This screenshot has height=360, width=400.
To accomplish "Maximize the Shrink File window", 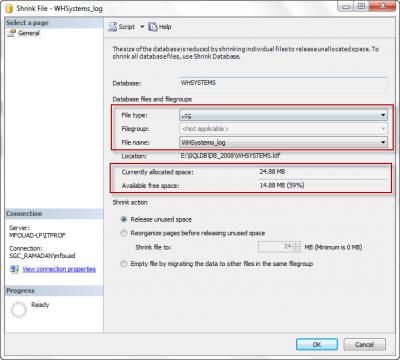I will point(361,6).
